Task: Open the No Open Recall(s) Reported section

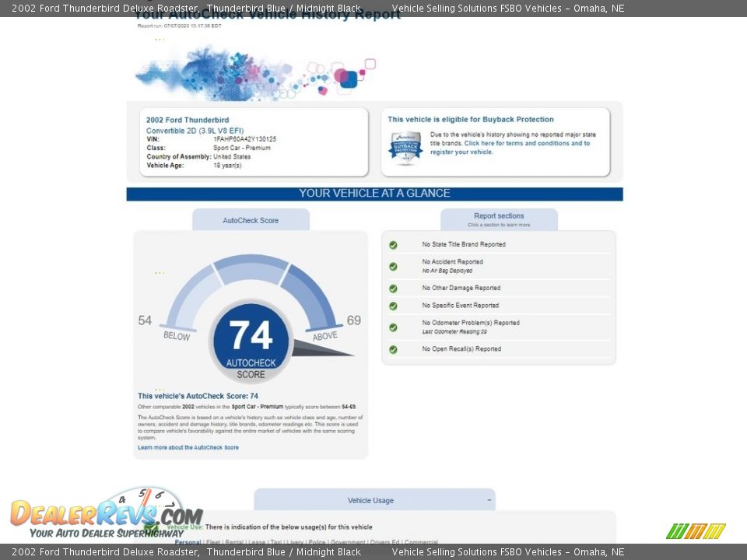Action: [x=461, y=348]
